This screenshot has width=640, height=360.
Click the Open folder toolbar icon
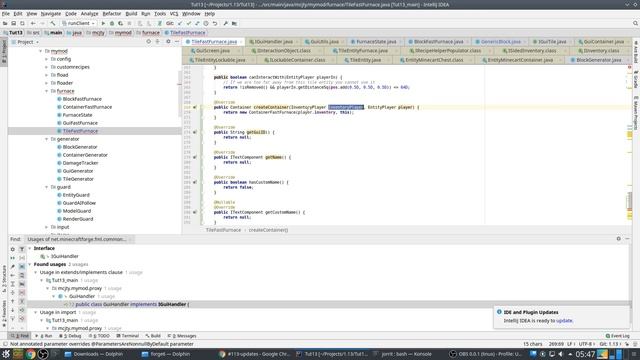(x=5, y=24)
